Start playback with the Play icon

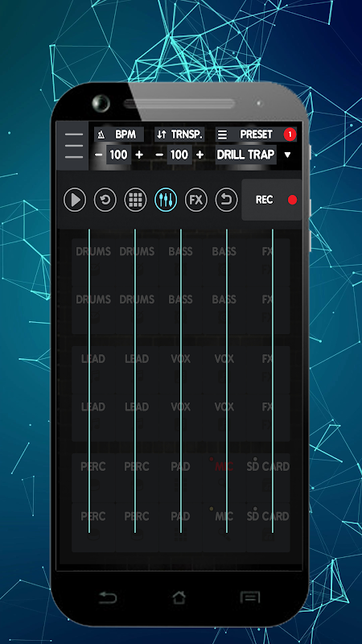pos(75,200)
